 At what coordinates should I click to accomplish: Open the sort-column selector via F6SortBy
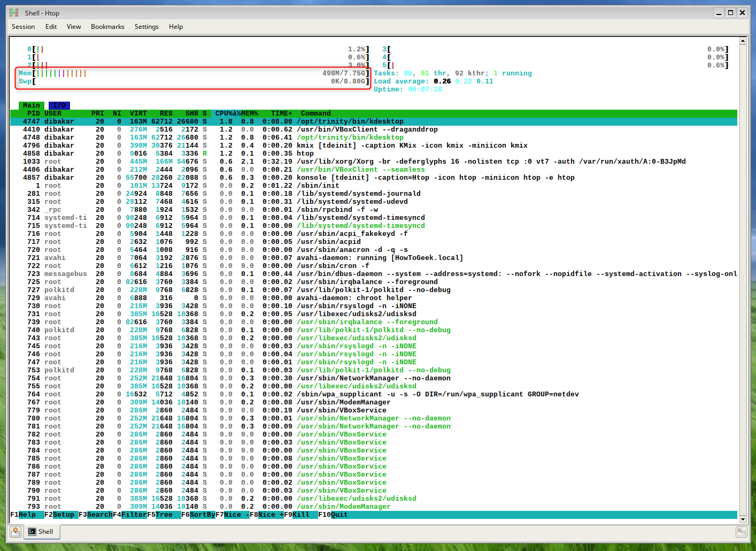pos(197,515)
